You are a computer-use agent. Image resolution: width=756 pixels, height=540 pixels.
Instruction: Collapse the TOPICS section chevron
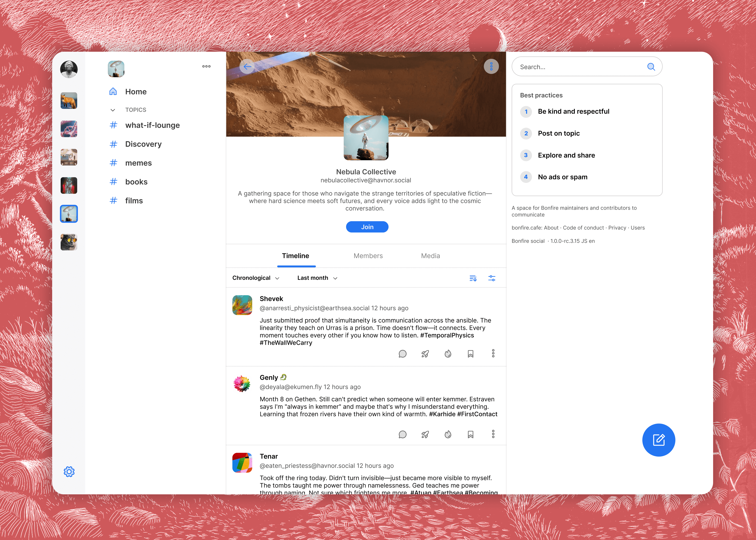[113, 110]
